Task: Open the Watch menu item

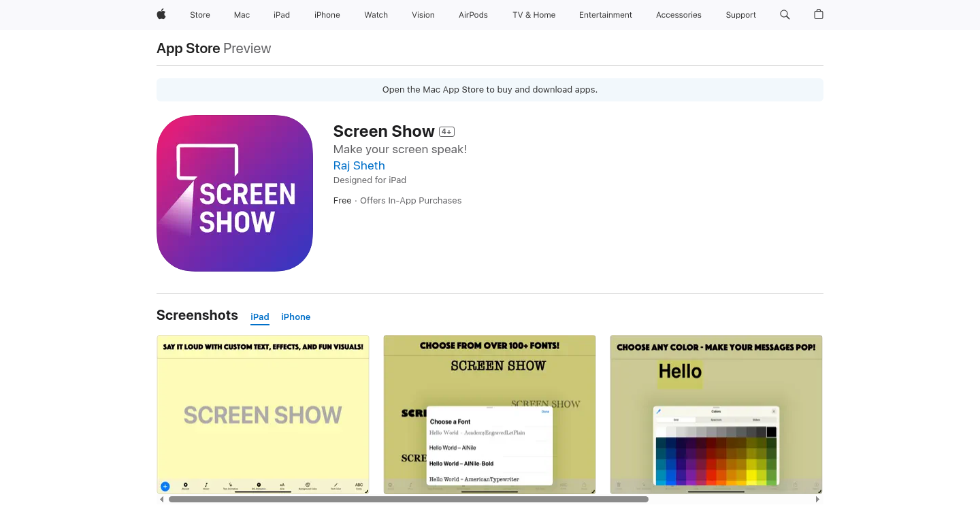Action: (x=376, y=15)
